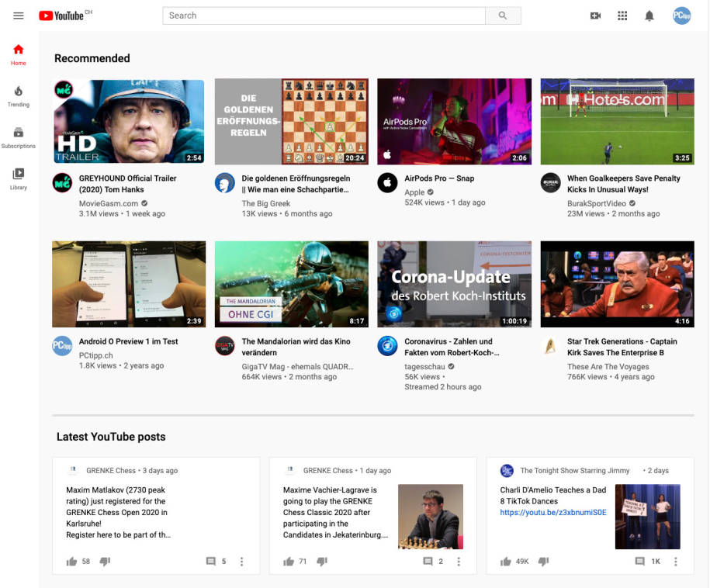Play the chess opening rules thumbnail
Image resolution: width=710 pixels, height=588 pixels.
[292, 121]
